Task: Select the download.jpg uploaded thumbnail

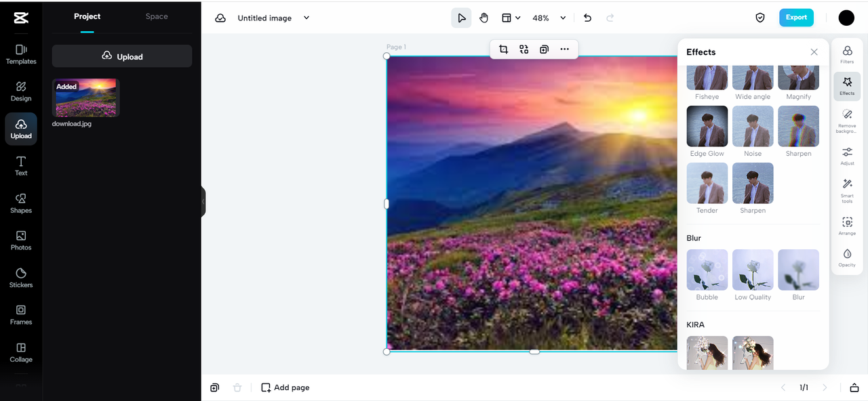Action: (x=85, y=98)
